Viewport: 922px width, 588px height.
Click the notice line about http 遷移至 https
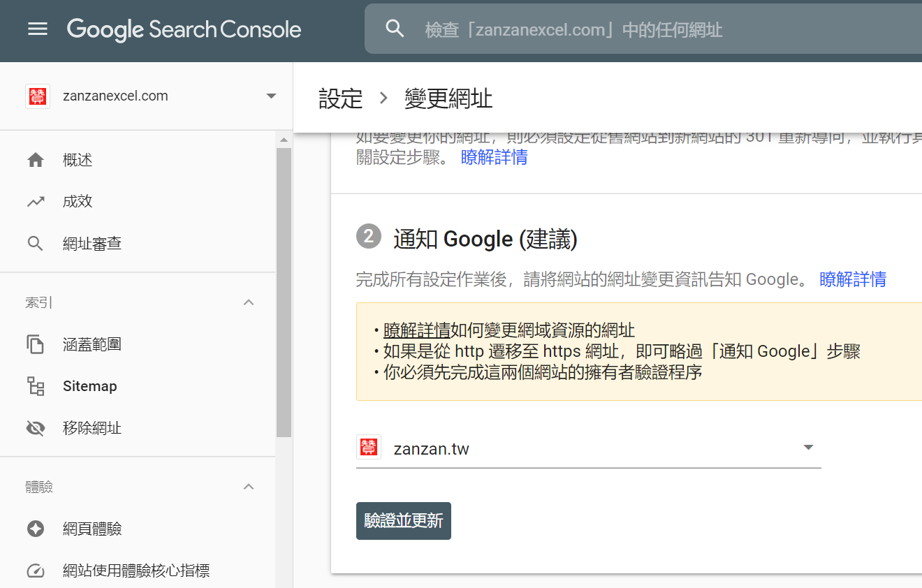point(622,351)
